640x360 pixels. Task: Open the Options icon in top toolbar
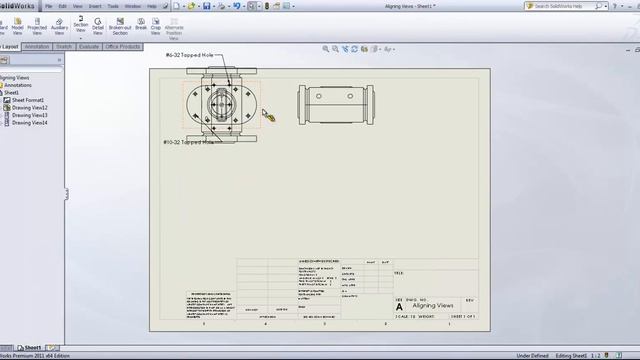pos(287,6)
